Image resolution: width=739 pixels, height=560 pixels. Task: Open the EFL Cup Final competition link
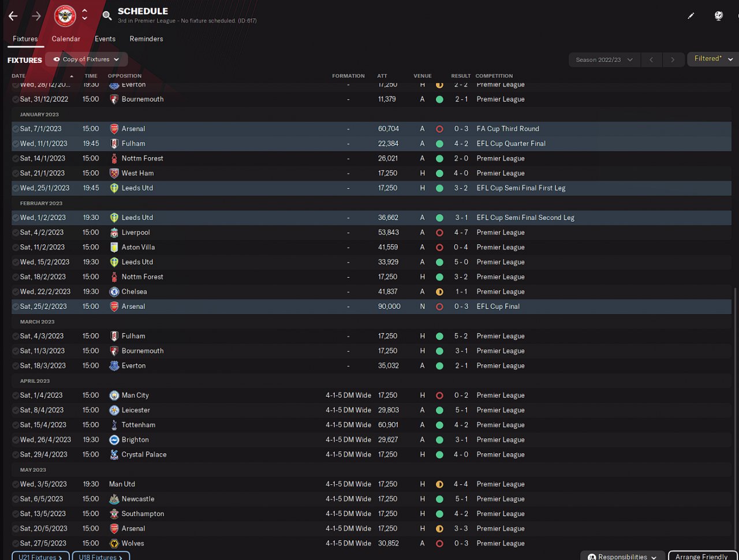[x=498, y=307]
